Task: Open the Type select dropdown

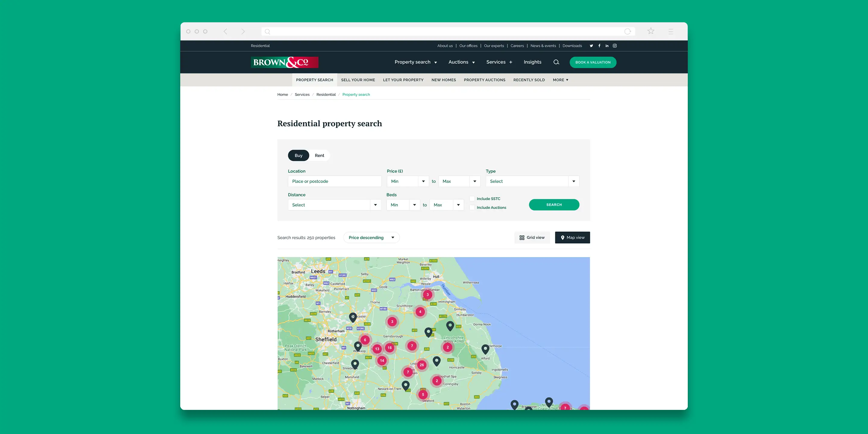Action: tap(532, 181)
